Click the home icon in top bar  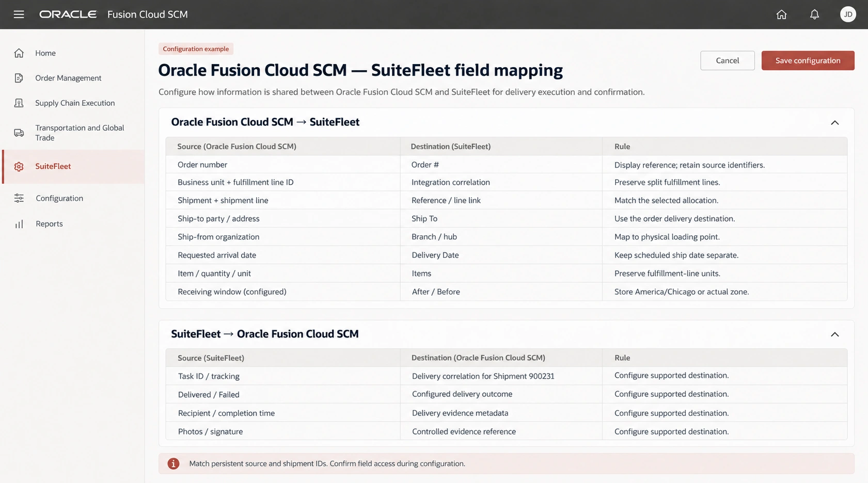click(781, 14)
